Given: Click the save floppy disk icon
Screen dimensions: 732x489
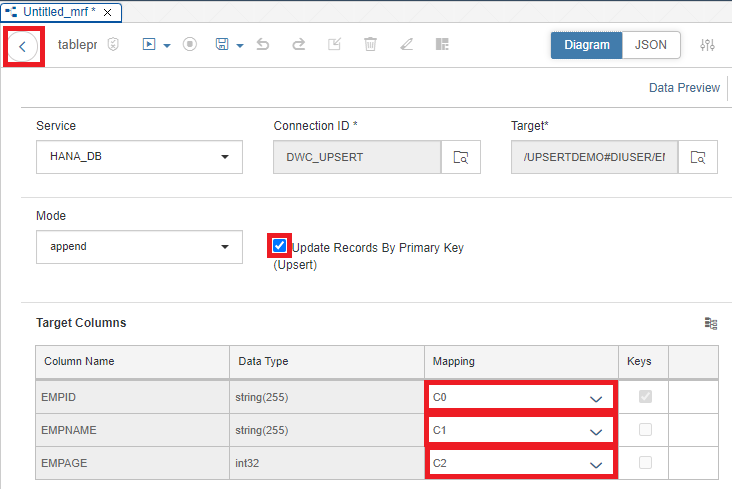Looking at the screenshot, I should coord(222,44).
